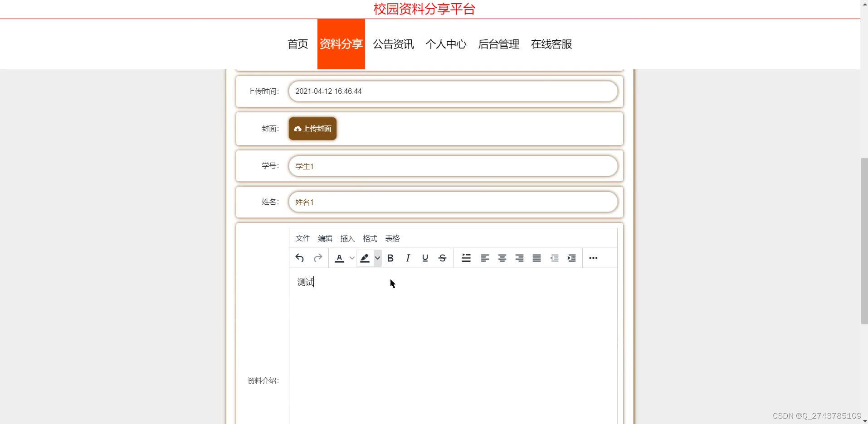Click the 上传时间 input field
Screen dimensions: 868x424
click(x=453, y=91)
